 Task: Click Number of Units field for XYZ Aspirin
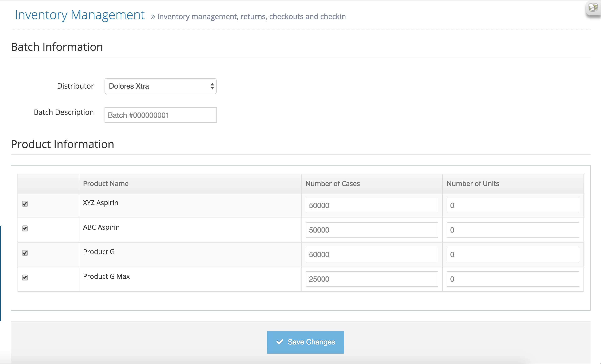[x=513, y=205]
